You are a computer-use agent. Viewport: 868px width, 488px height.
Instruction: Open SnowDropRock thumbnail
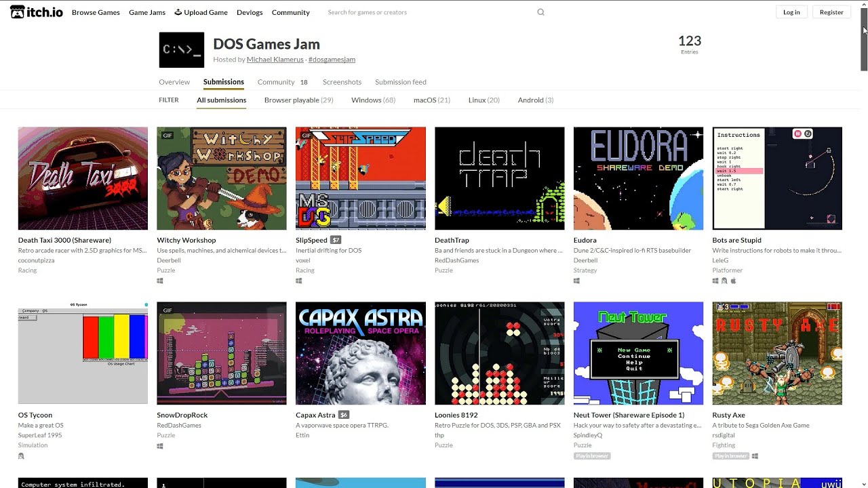click(222, 353)
